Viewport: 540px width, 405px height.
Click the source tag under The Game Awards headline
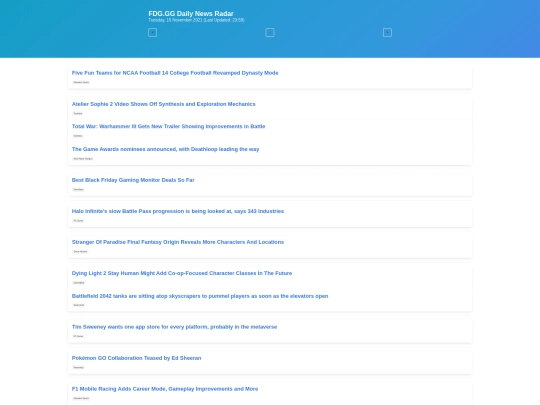coord(83,159)
